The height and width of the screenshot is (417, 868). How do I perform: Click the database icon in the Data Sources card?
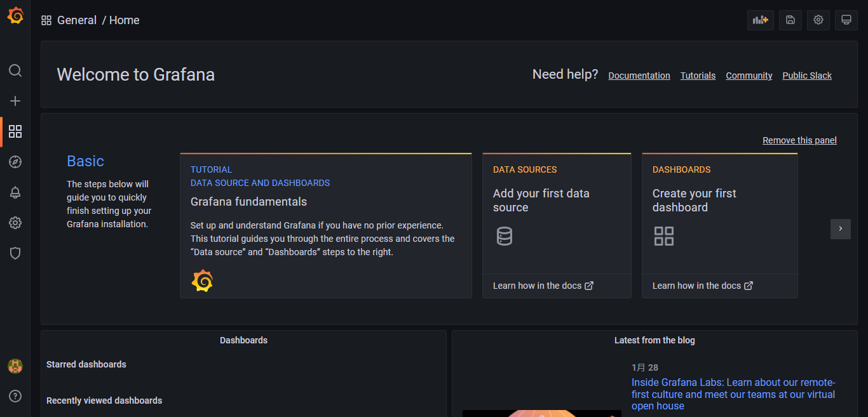[x=505, y=236]
